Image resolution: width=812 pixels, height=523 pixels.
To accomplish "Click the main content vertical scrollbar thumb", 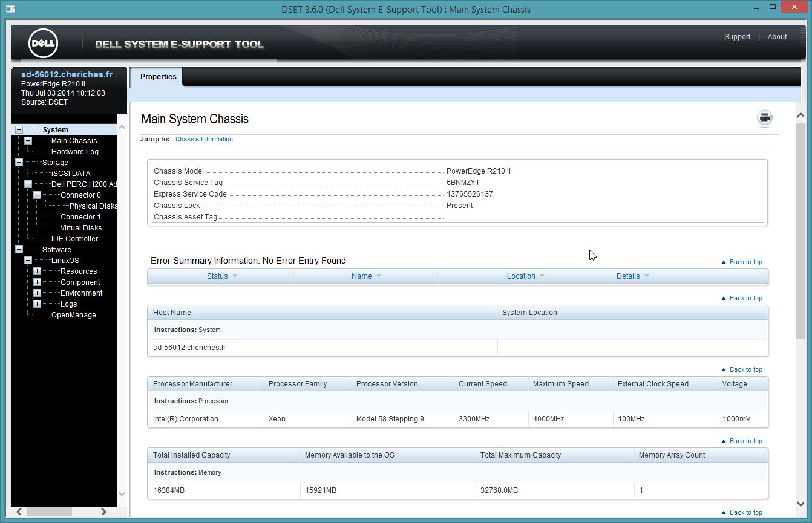I will pos(801,230).
